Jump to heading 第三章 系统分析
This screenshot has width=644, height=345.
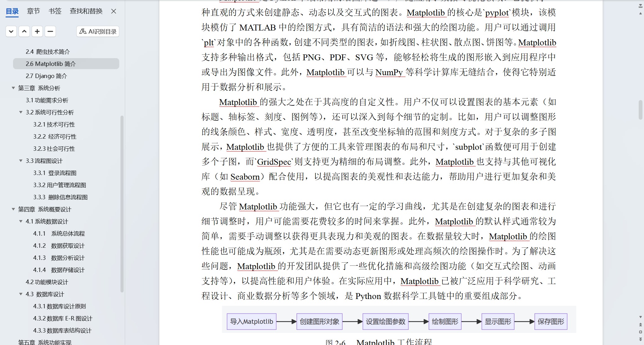coord(39,88)
